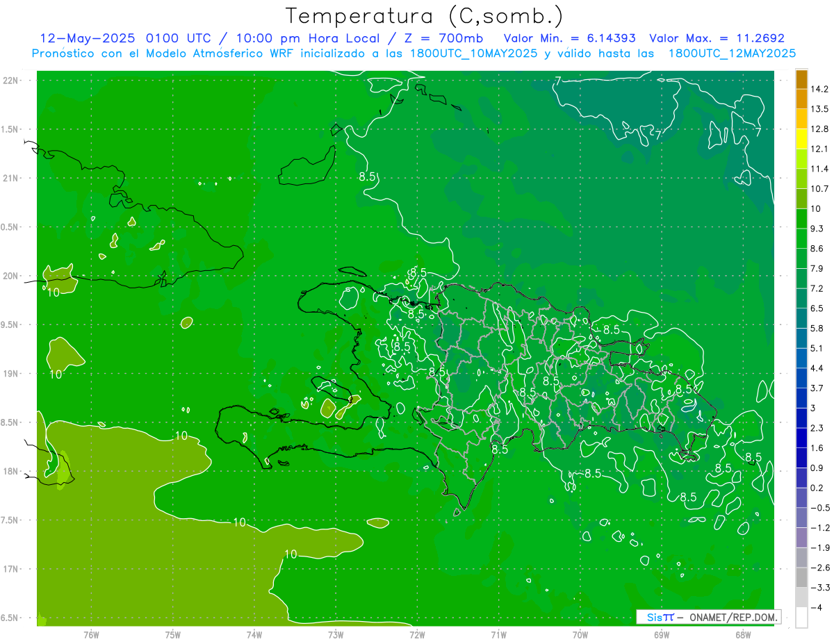
Task: Click the 68W longitude axis label
Action: tap(743, 634)
